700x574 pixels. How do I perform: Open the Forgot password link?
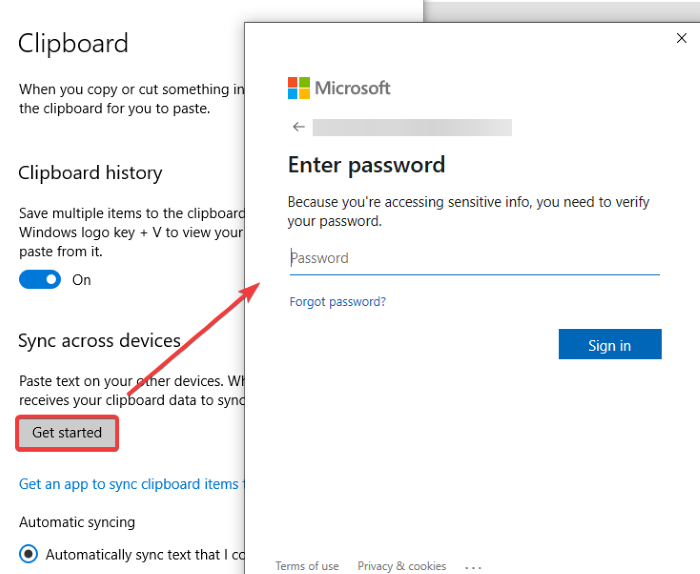point(337,302)
